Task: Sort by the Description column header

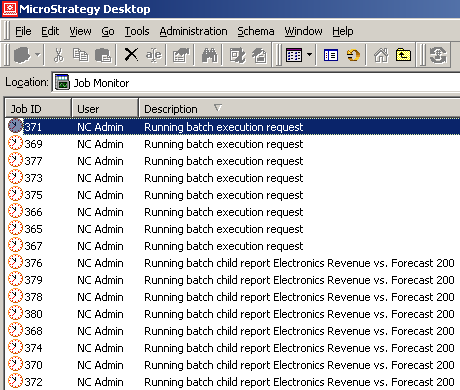Action: pos(299,109)
